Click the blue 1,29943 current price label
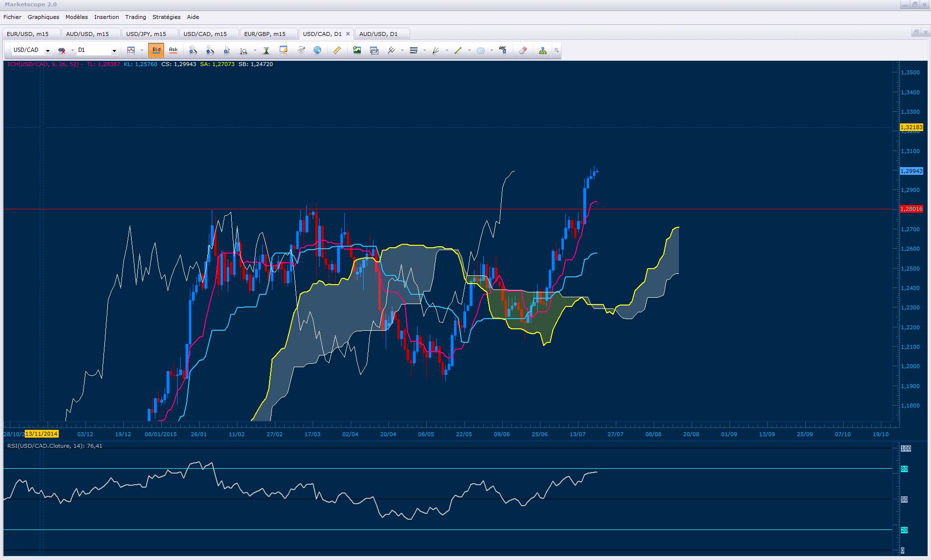This screenshot has width=931, height=560. point(911,171)
